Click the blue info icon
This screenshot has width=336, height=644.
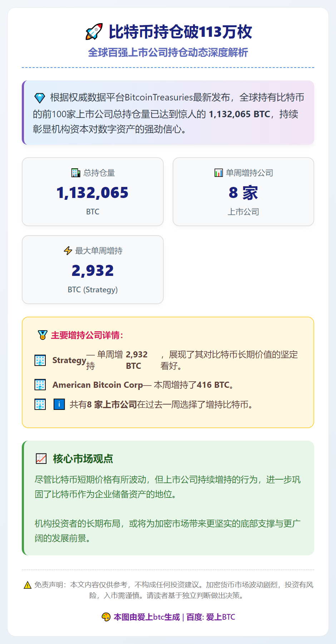click(59, 405)
